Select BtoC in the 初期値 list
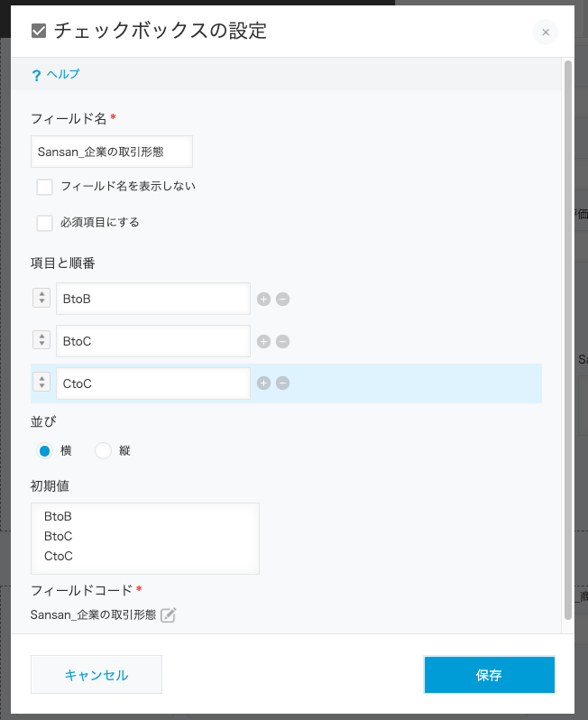 point(58,536)
